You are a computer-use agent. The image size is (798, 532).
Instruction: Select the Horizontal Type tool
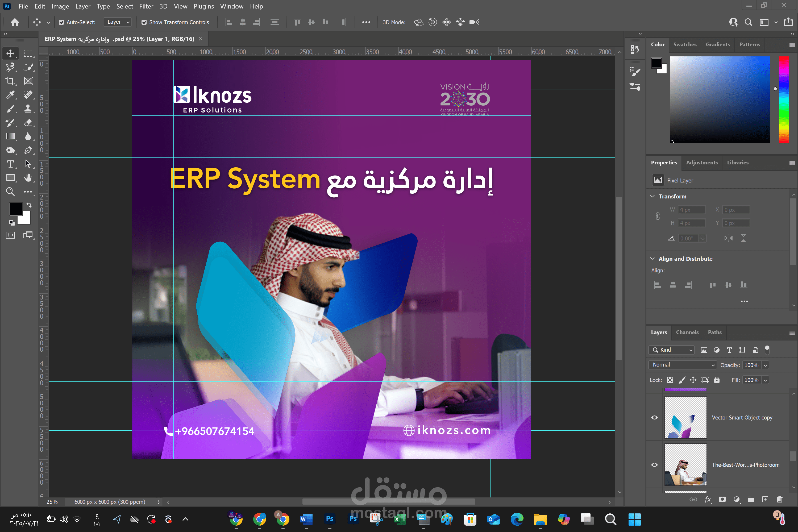(10, 164)
